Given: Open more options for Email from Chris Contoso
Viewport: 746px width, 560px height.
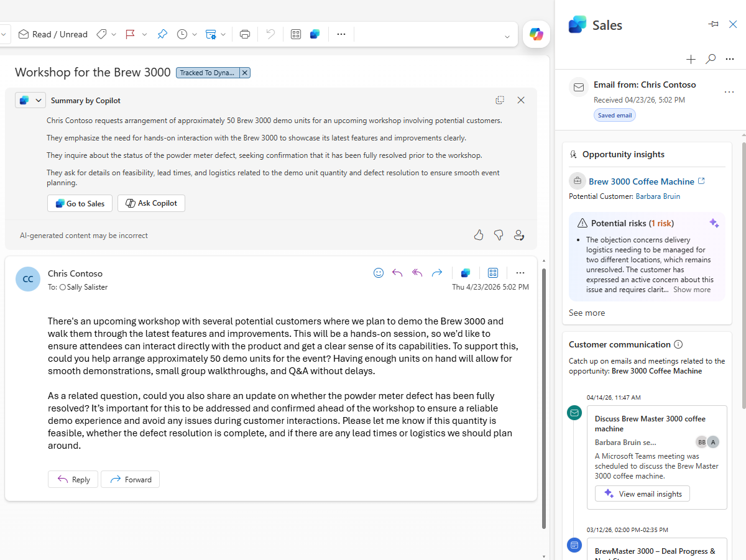Looking at the screenshot, I should (x=729, y=92).
